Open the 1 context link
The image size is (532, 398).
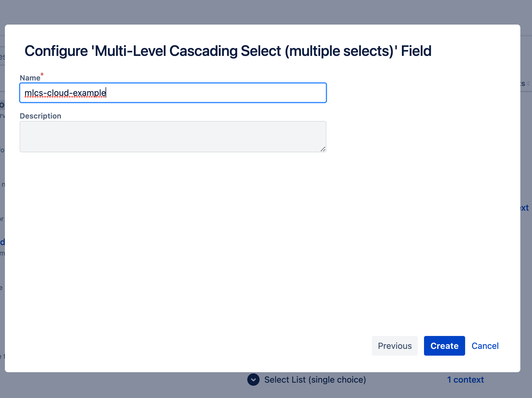(x=465, y=380)
